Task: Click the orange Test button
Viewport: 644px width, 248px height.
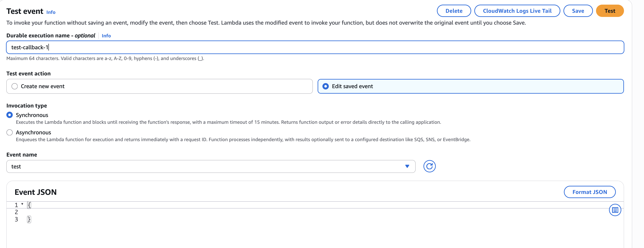Action: tap(609, 11)
